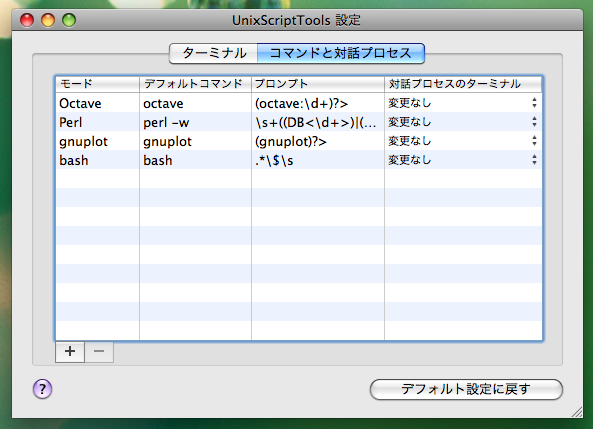
Task: Click the .*\$\s prompt cell
Action: coord(318,160)
